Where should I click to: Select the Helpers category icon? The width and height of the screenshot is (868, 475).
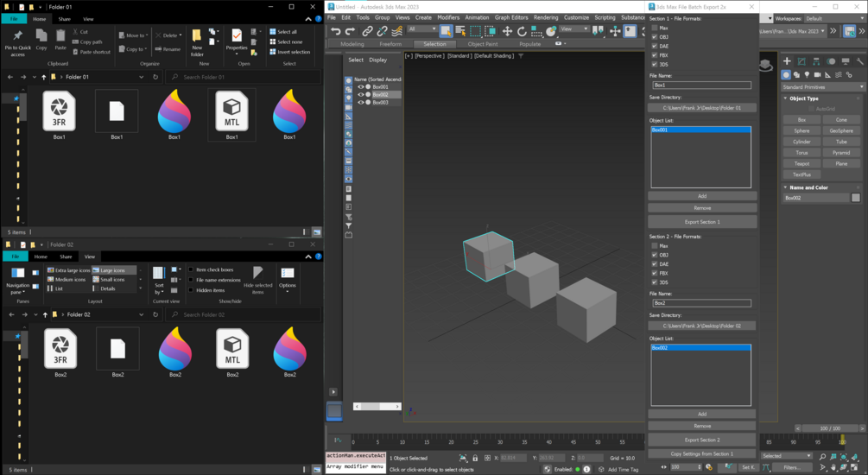coord(828,75)
